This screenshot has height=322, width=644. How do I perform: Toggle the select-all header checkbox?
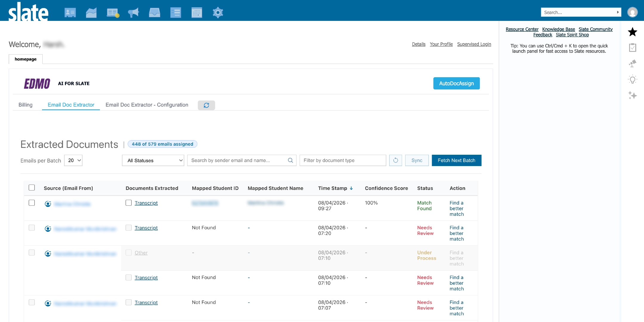coord(32,188)
